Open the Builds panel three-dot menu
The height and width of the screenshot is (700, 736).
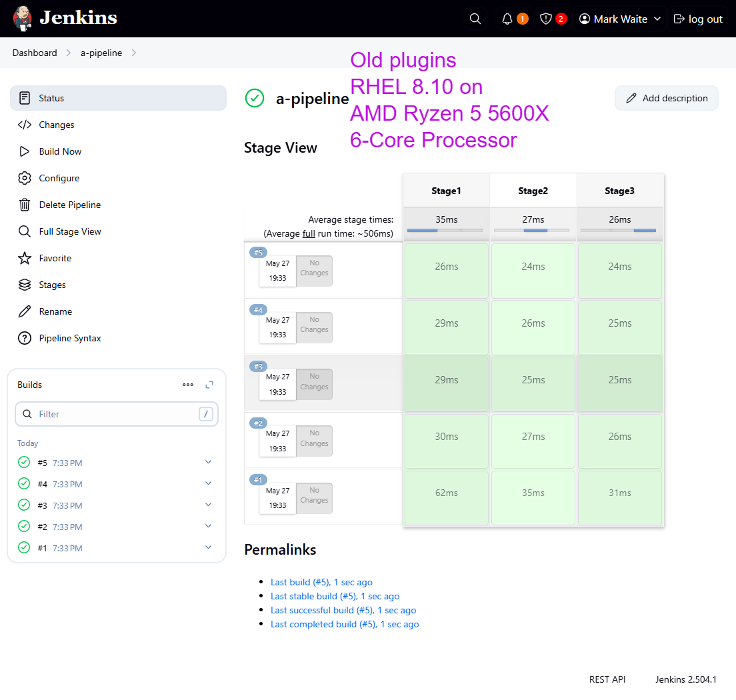(188, 385)
